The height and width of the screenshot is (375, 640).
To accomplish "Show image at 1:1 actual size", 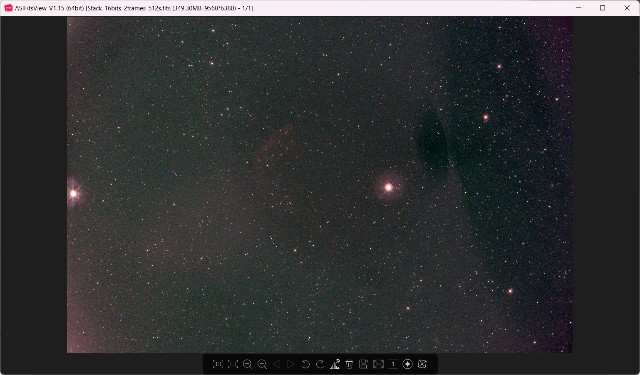I will pos(218,364).
